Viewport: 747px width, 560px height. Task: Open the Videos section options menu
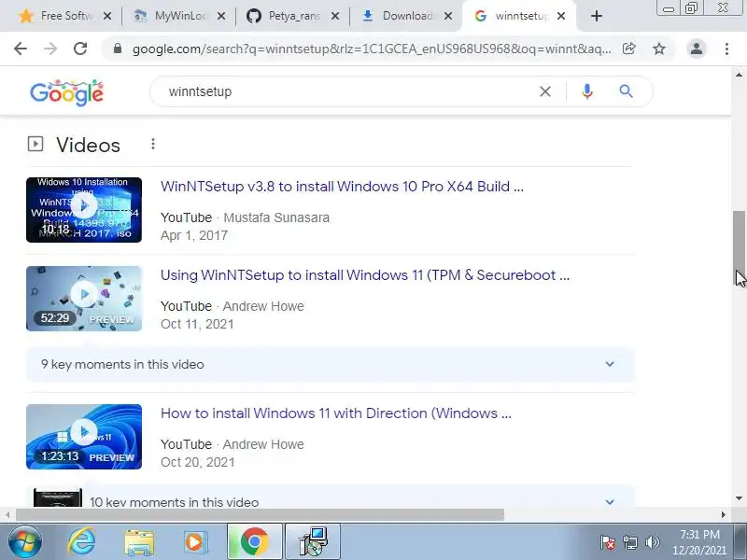[153, 144]
